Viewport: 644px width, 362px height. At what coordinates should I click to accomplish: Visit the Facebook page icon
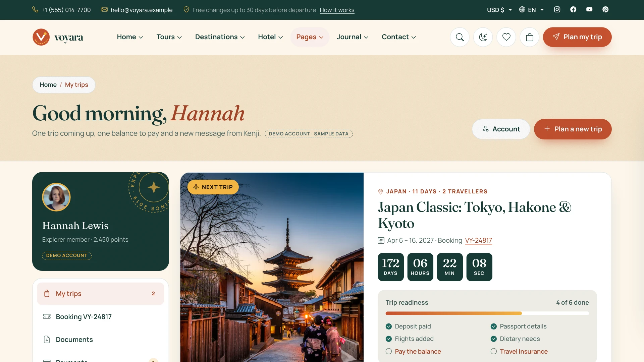[573, 9]
